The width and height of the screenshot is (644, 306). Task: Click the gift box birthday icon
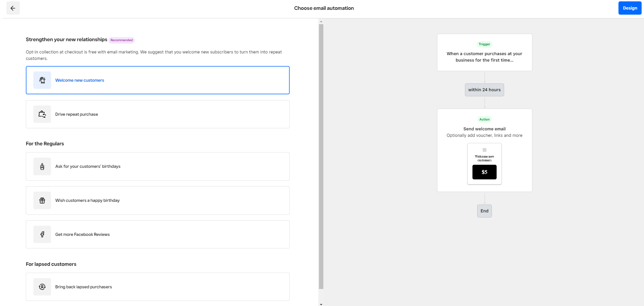[42, 200]
